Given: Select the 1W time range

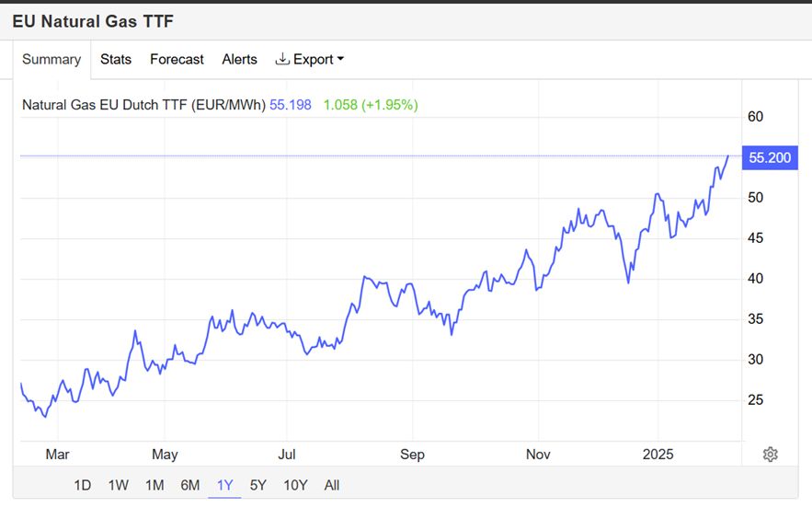Looking at the screenshot, I should (x=118, y=485).
